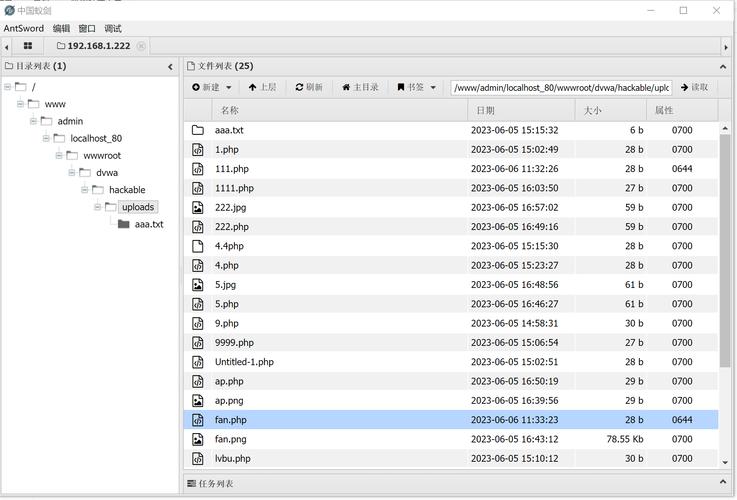Click the 刷新 refresh button
Viewport: 737px width, 500px height.
point(309,87)
